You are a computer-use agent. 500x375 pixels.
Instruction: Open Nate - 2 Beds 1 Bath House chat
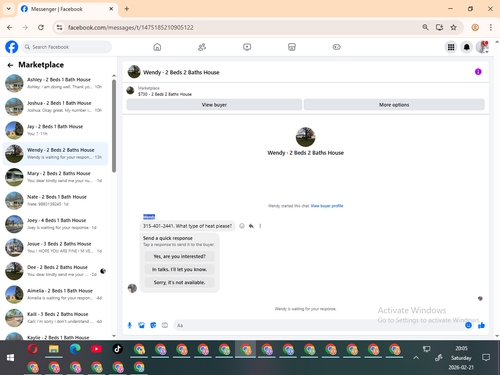tap(55, 200)
